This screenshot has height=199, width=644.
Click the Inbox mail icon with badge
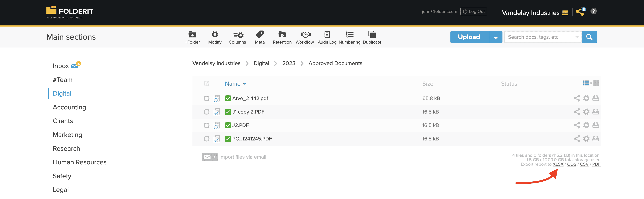coord(76,65)
